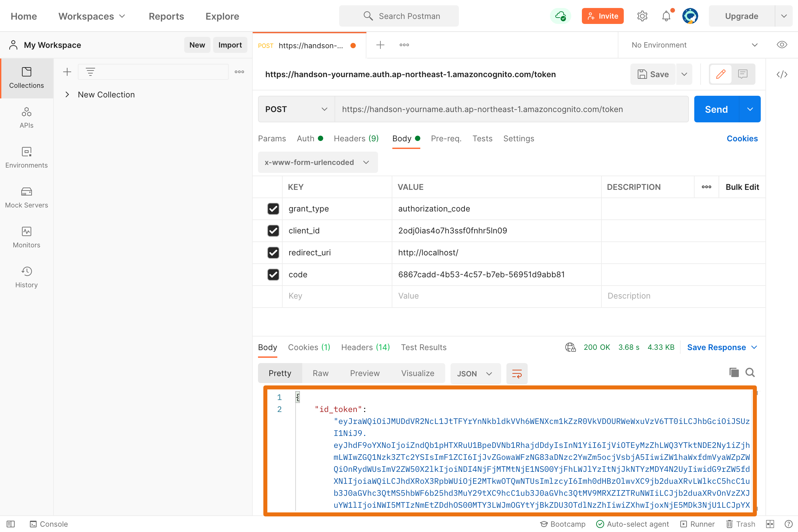Open the Mock Servers sidebar panel
798x532 pixels.
tap(27, 198)
